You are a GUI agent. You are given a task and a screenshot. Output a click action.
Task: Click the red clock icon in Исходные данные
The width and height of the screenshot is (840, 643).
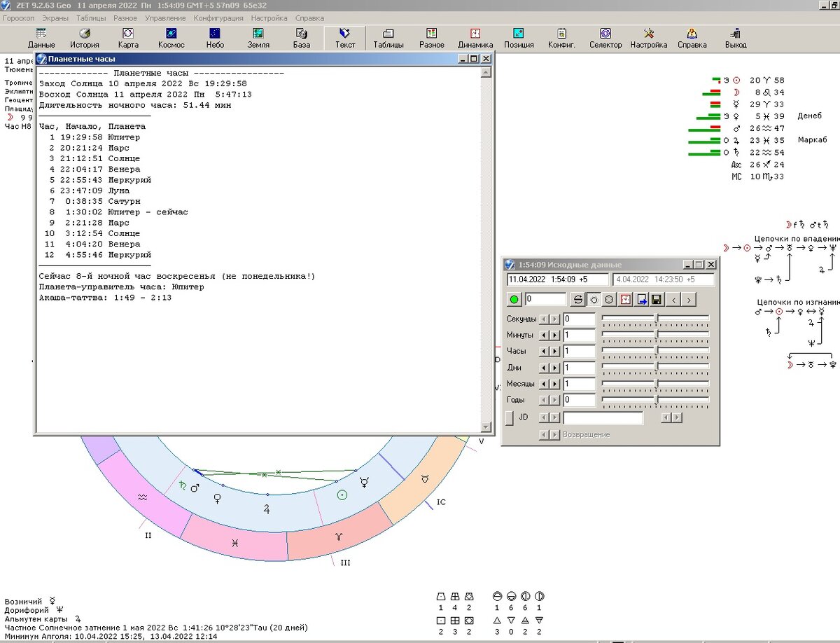tap(626, 300)
